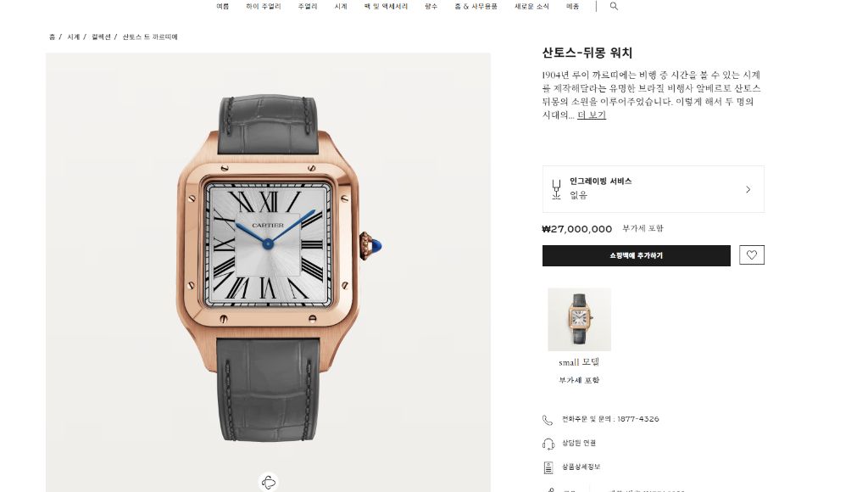Open the 홈 & 사무용품 menu
This screenshot has width=868, height=492.
pyautogui.click(x=476, y=6)
